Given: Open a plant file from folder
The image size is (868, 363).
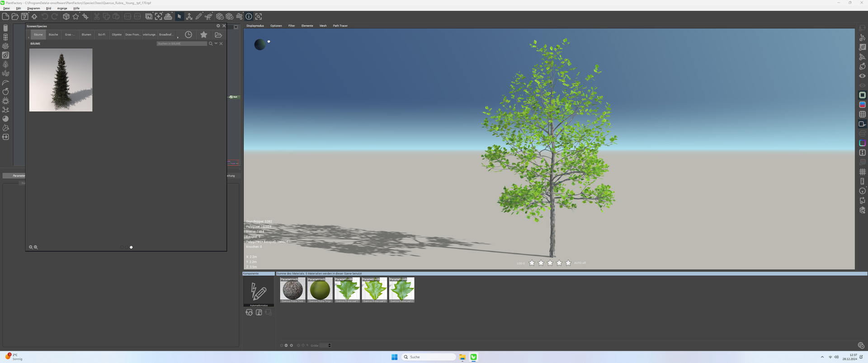Looking at the screenshot, I should pos(15,16).
